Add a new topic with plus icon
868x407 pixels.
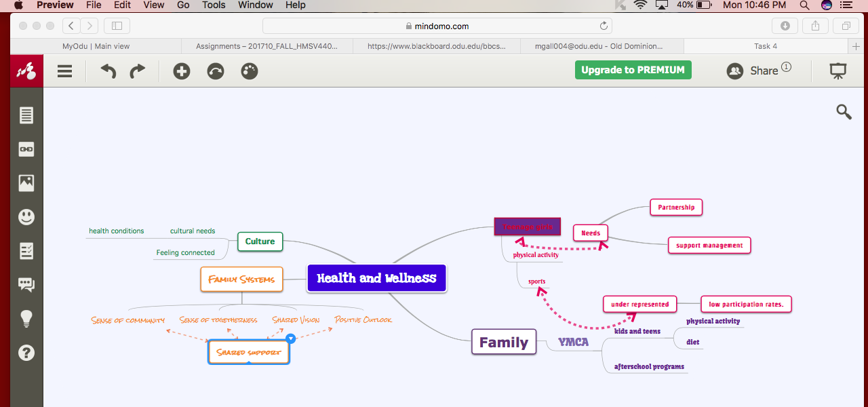[x=181, y=71]
